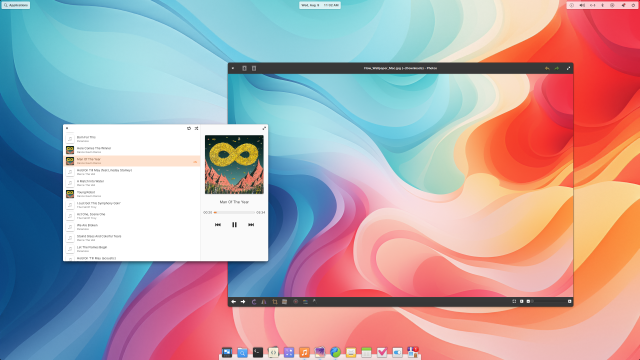Image resolution: width=640 pixels, height=360 pixels.
Task: Flip the image horizontally
Action: click(x=264, y=302)
